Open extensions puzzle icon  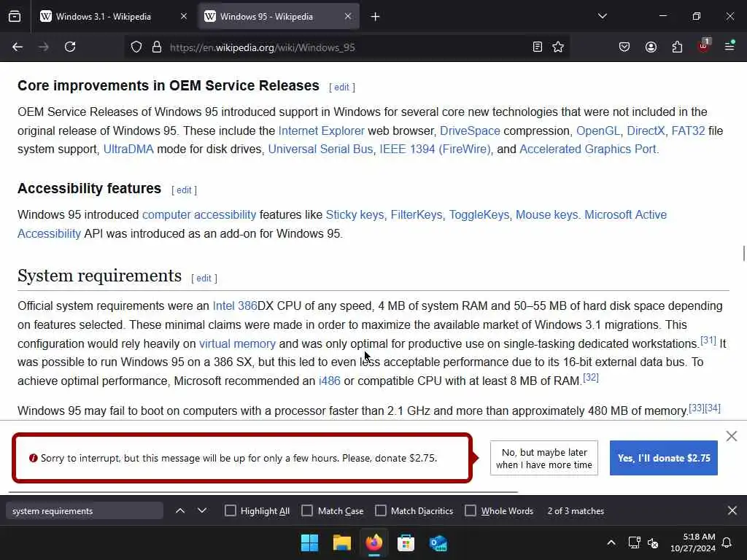(x=677, y=47)
